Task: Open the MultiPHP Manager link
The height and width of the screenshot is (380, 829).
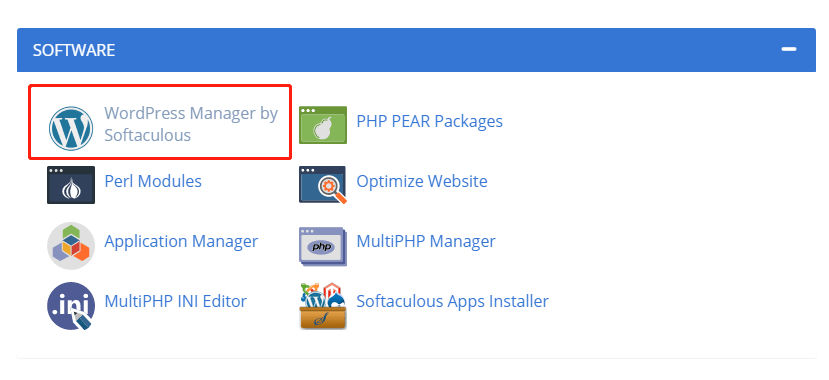Action: [x=426, y=242]
